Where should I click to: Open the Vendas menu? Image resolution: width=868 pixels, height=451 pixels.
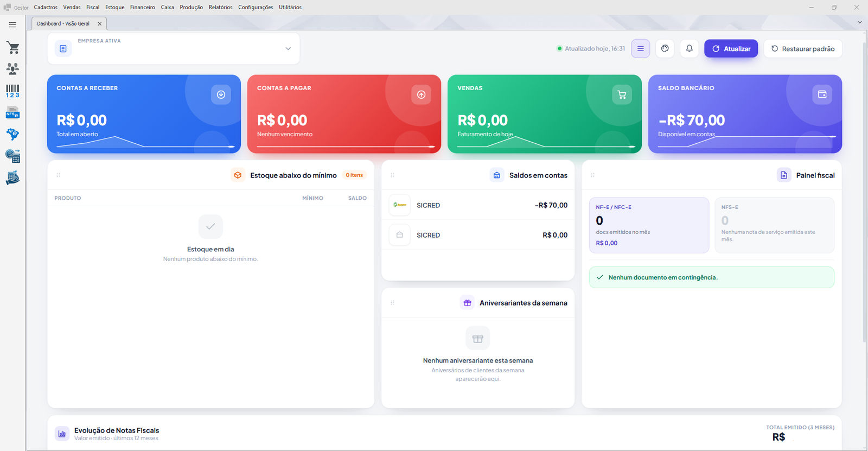pyautogui.click(x=72, y=7)
